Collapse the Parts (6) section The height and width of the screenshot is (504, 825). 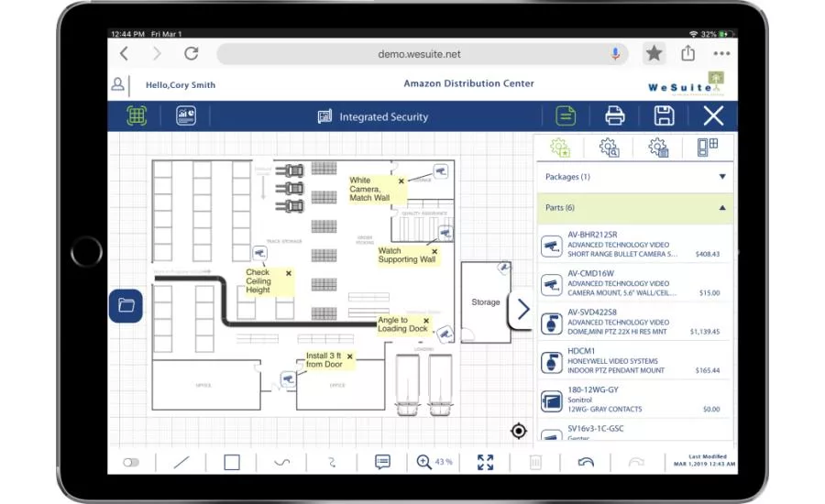[635, 208]
